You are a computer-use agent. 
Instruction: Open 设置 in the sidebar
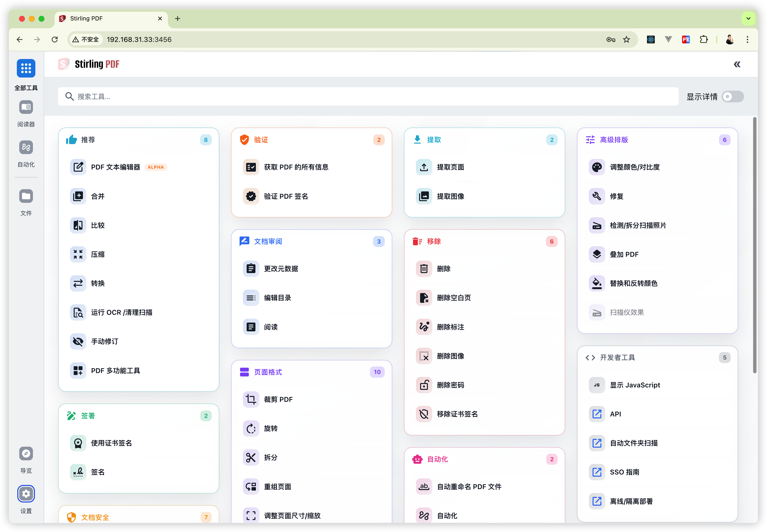(26, 494)
